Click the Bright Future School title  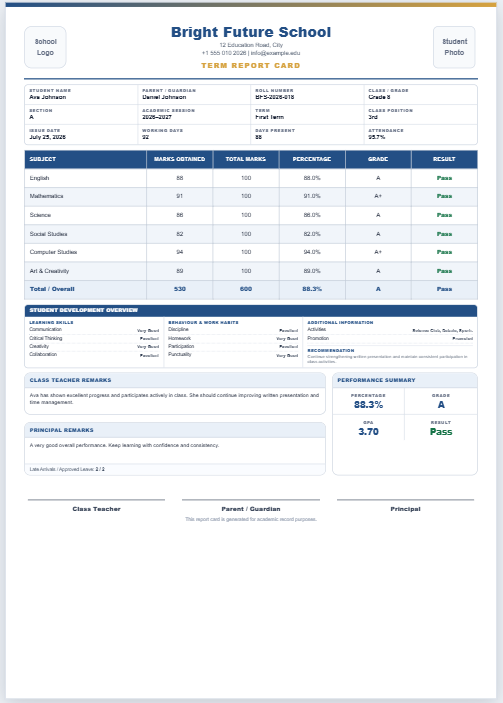251,32
